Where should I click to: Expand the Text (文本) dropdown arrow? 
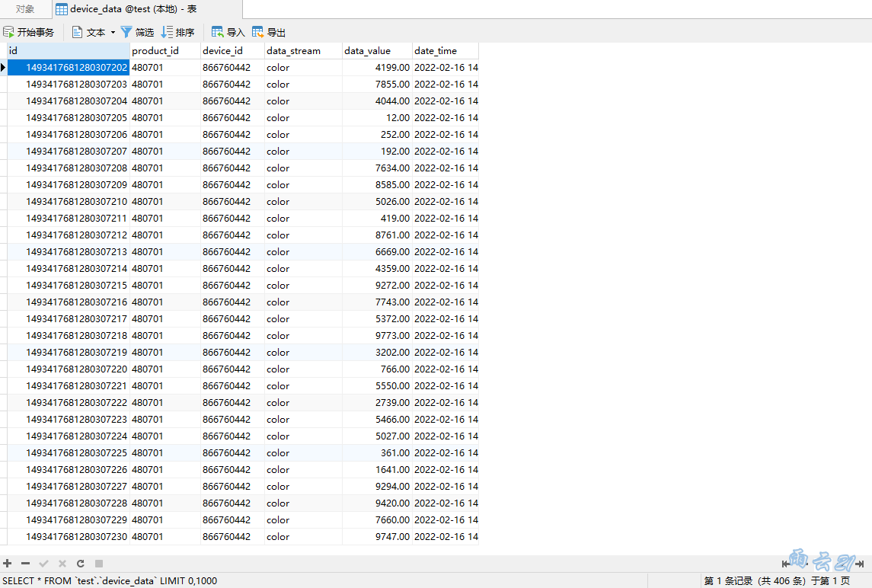[113, 32]
